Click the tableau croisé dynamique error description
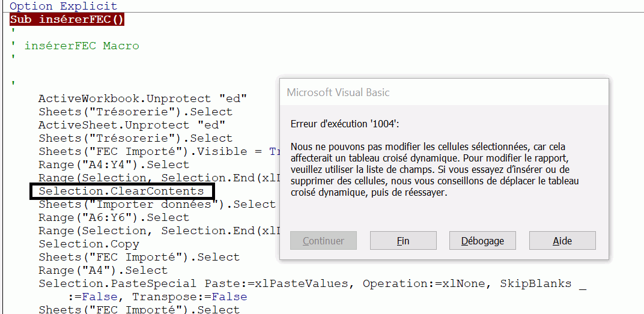The width and height of the screenshot is (644, 314). [434, 169]
